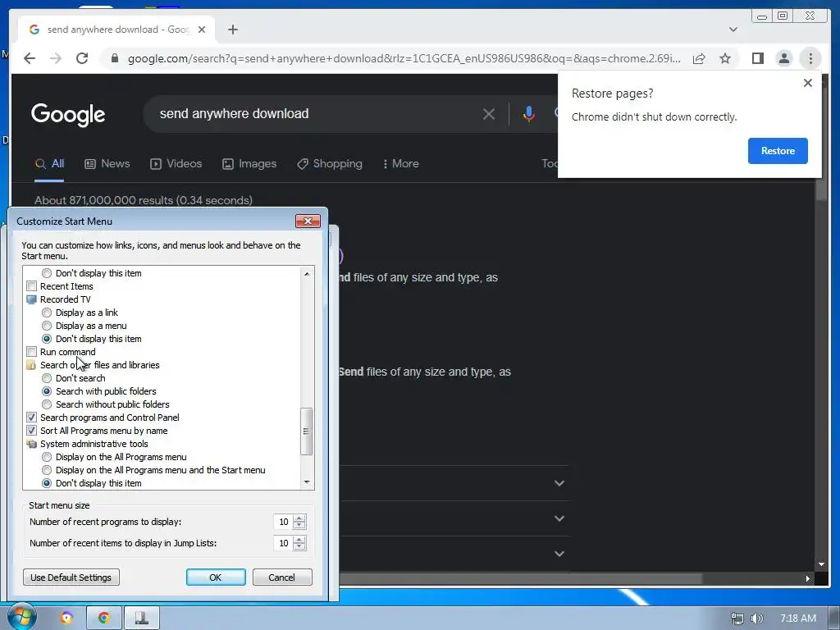Confirm the dialog with OK
The height and width of the screenshot is (630, 840).
(216, 577)
